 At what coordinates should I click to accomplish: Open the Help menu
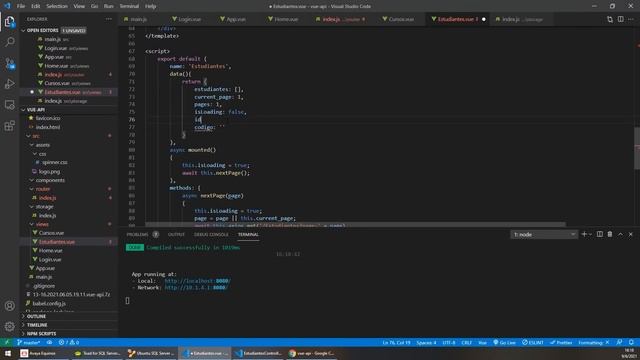[150, 6]
